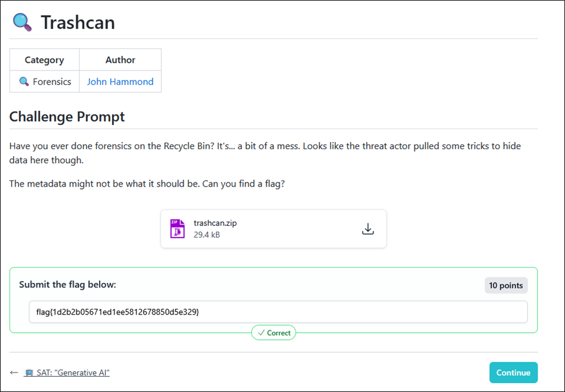Click the 29.4 kB file size text
The width and height of the screenshot is (565, 392).
tap(207, 235)
